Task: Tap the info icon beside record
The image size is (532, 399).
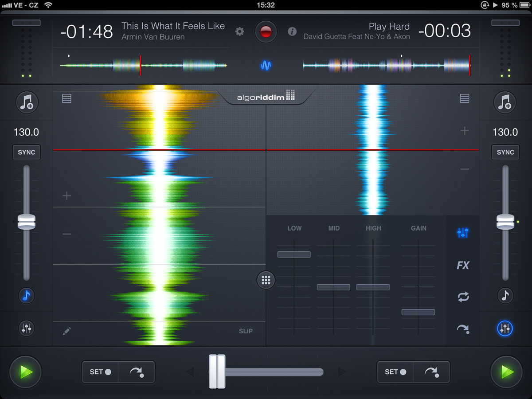Action: (292, 31)
